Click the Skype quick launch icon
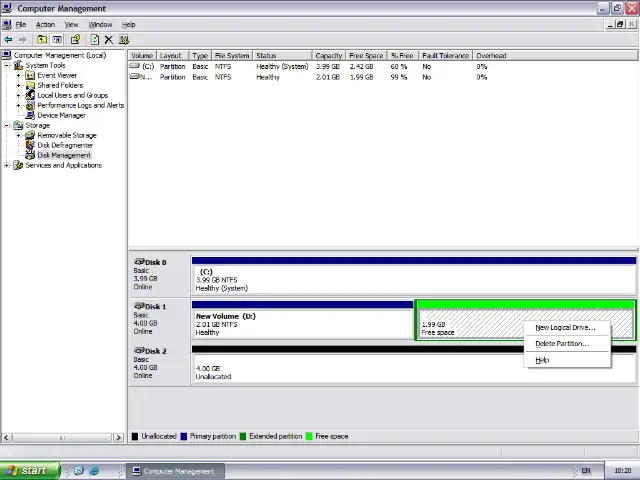The image size is (640, 480). [79, 471]
